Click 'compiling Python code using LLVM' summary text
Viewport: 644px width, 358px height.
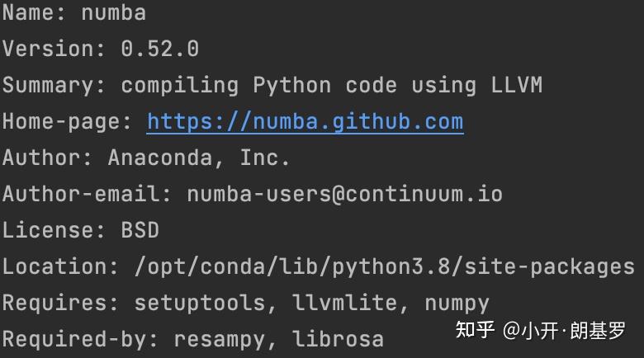click(x=331, y=86)
